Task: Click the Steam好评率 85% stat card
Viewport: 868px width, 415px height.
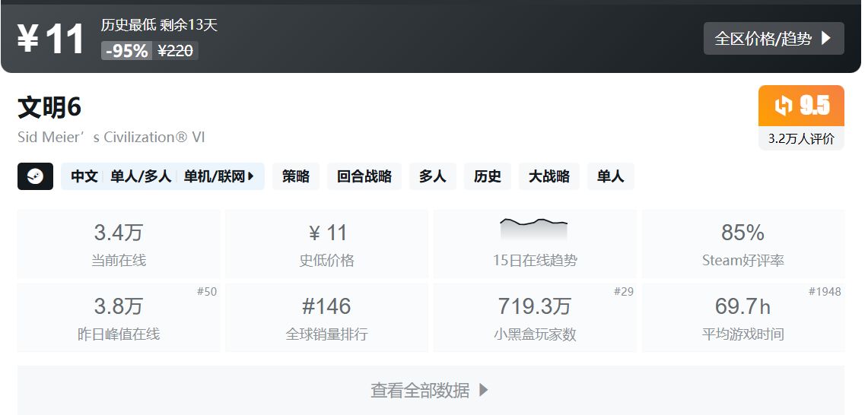Action: [743, 244]
